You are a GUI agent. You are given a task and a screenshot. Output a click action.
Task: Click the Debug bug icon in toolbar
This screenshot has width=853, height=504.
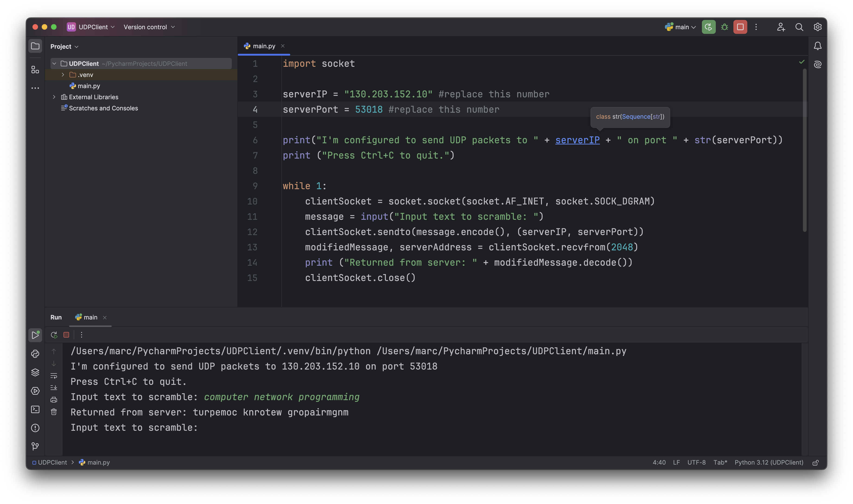click(724, 27)
